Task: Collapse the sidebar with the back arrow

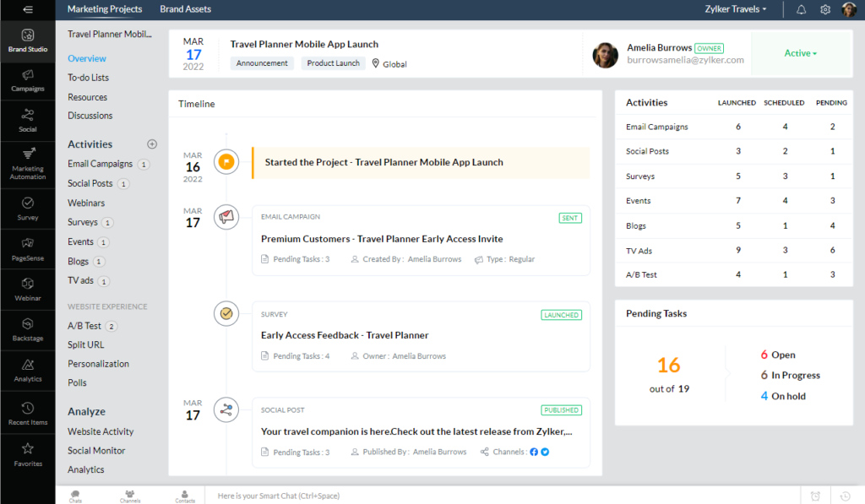Action: [27, 9]
